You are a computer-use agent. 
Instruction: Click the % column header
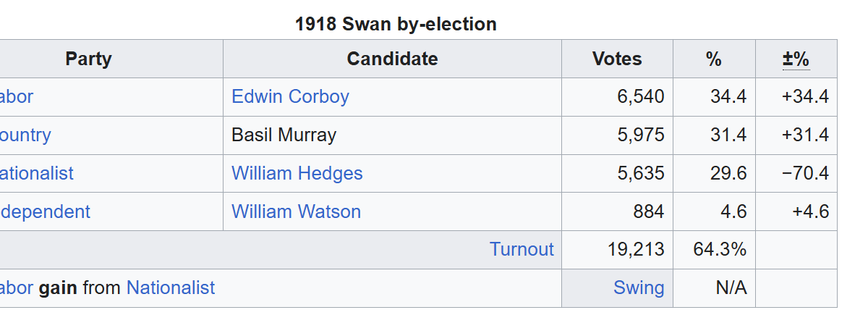point(714,59)
